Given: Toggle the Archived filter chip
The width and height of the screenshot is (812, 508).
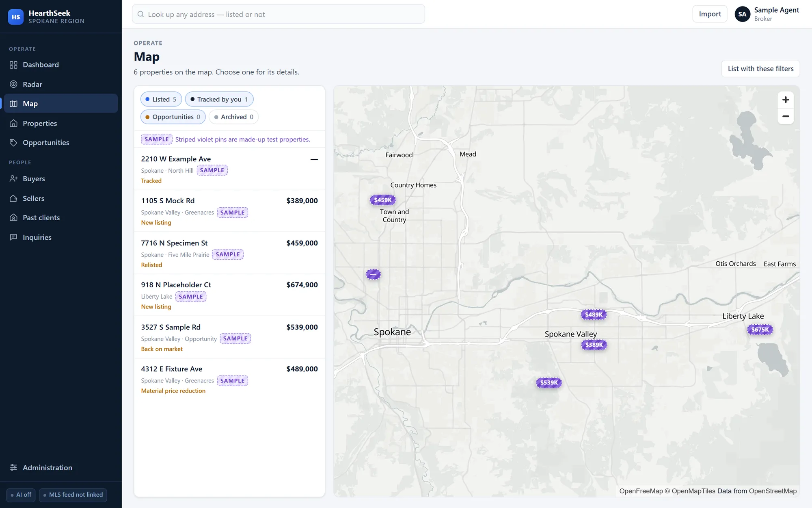Looking at the screenshot, I should [234, 117].
